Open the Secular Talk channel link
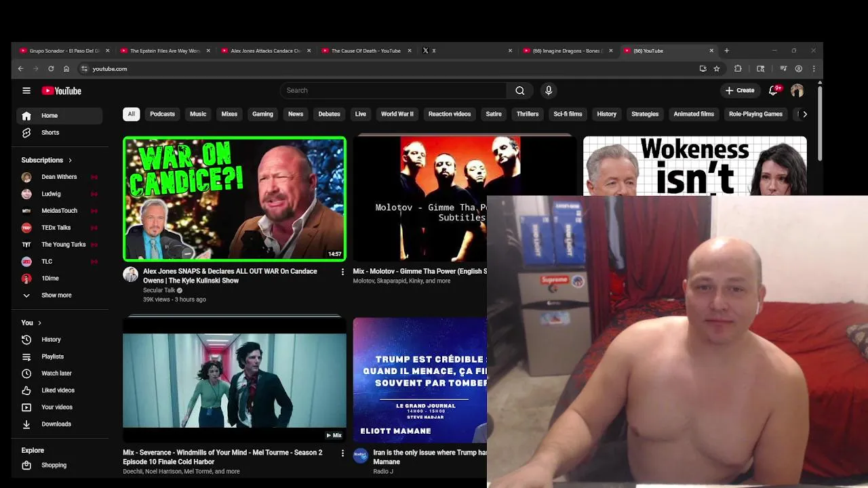The width and height of the screenshot is (868, 488). (x=159, y=290)
